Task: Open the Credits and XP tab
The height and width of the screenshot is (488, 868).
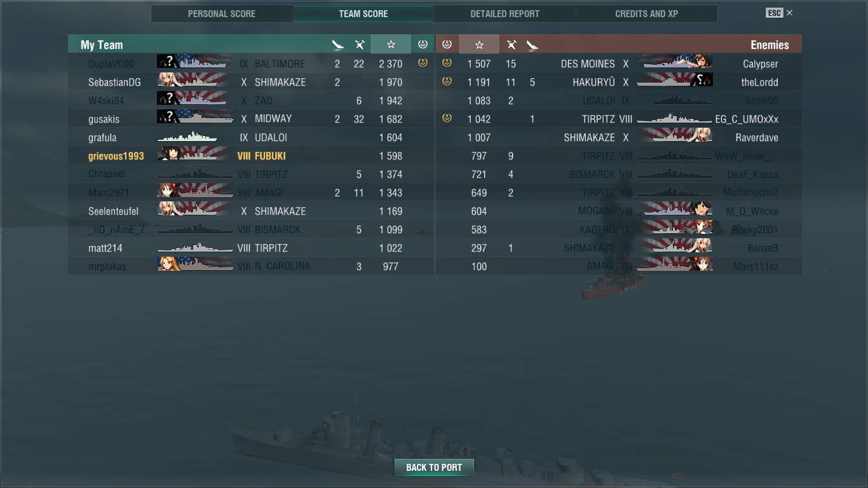Action: [x=647, y=13]
